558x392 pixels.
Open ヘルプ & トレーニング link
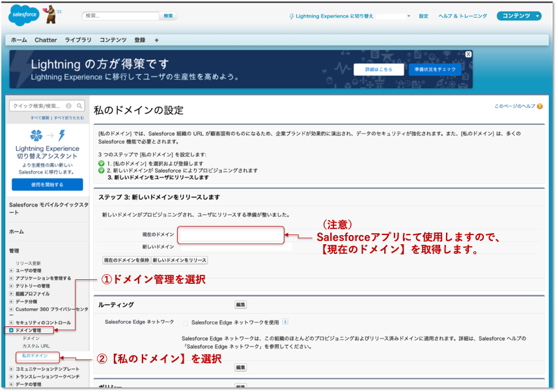(x=462, y=16)
